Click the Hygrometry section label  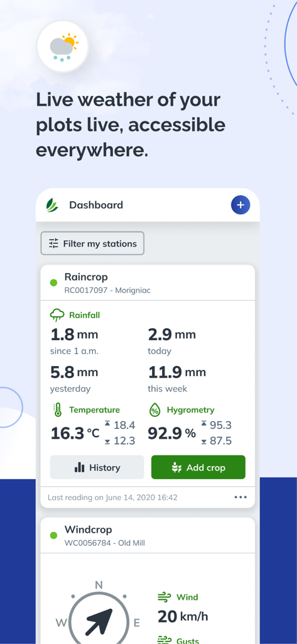click(x=190, y=410)
